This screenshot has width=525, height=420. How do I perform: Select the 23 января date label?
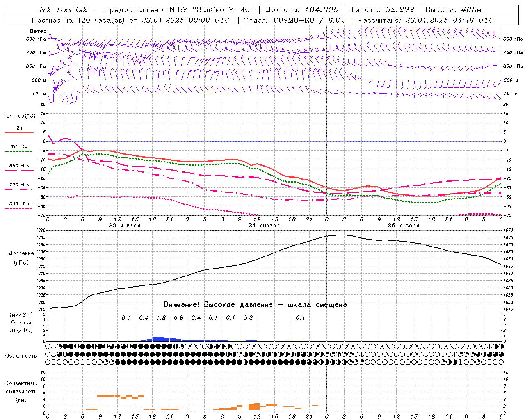pyautogui.click(x=125, y=225)
